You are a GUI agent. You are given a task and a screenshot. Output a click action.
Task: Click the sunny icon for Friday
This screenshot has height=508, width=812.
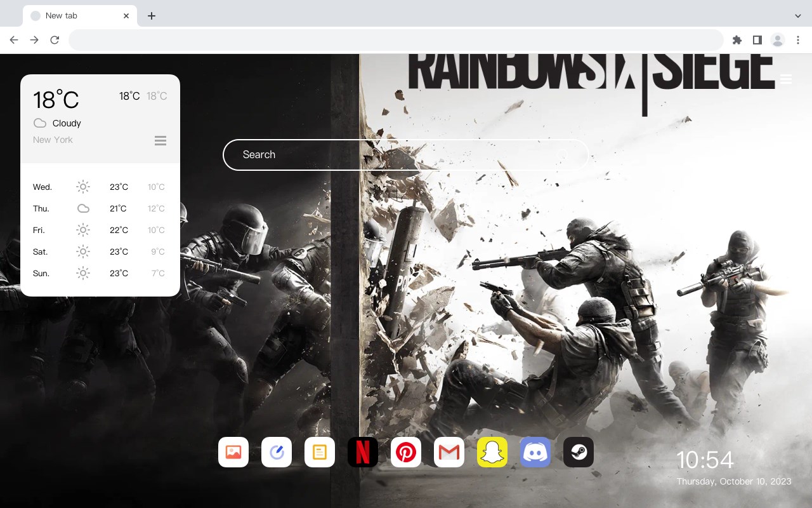[x=83, y=230]
